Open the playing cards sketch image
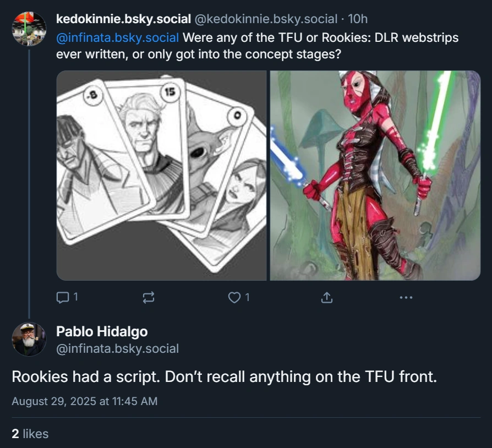The image size is (492, 448). (x=161, y=176)
